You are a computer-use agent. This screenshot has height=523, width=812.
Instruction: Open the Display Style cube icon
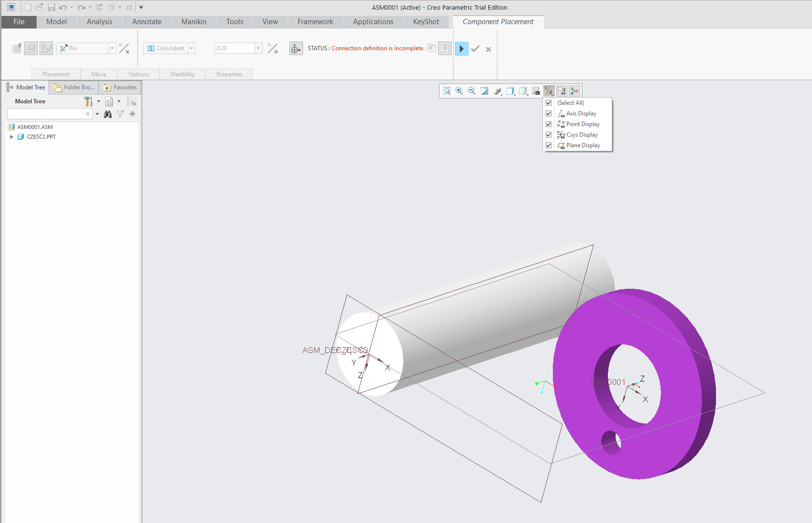(x=510, y=91)
